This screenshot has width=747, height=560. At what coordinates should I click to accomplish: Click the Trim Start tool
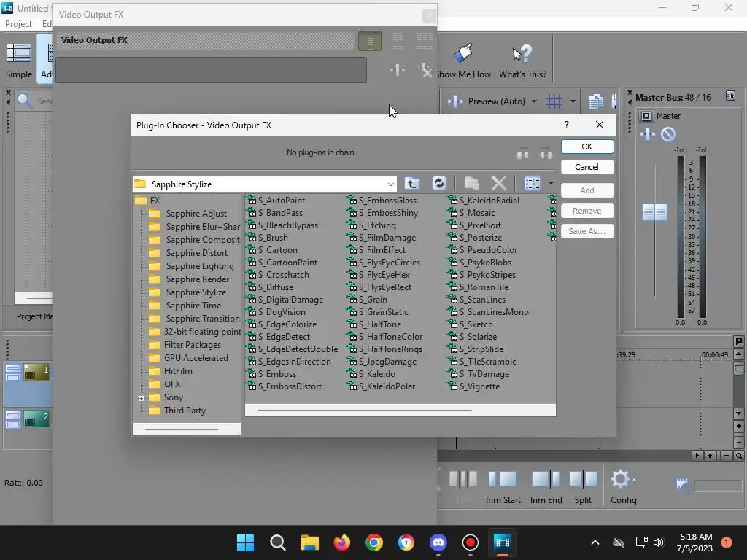502,486
